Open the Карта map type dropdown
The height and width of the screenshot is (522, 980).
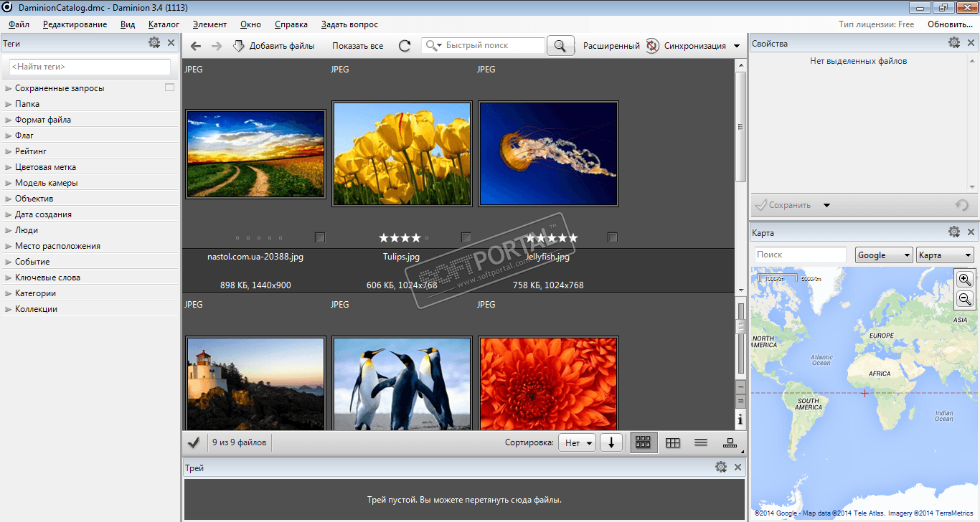click(x=945, y=255)
